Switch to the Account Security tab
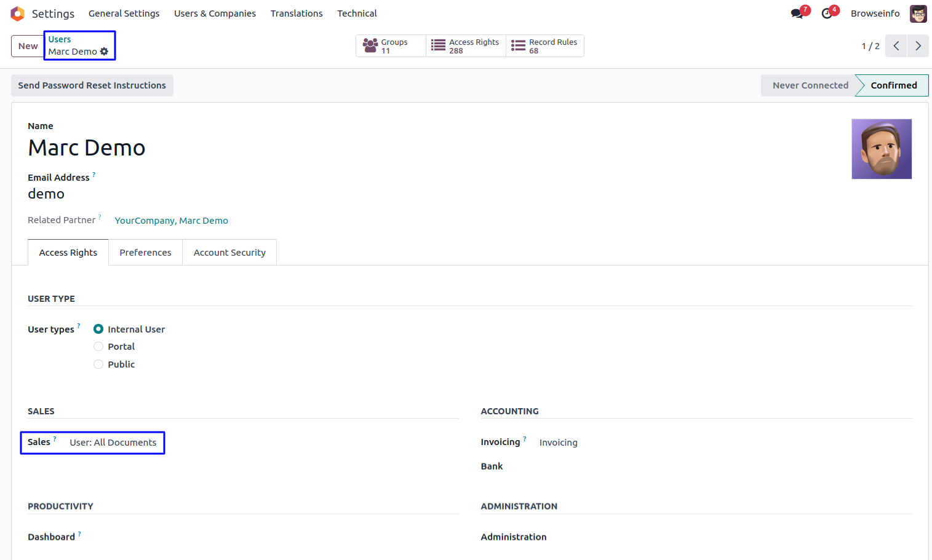932x560 pixels. [x=229, y=253]
